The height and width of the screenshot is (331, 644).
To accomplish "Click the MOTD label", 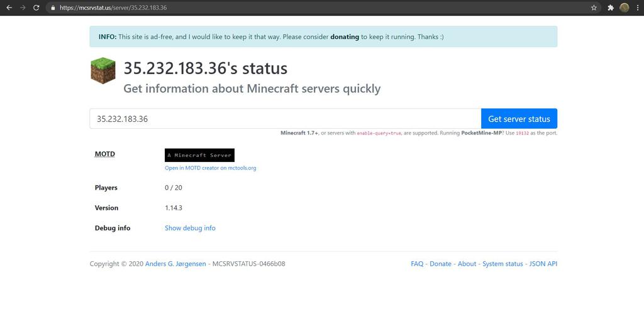I will click(x=105, y=155).
